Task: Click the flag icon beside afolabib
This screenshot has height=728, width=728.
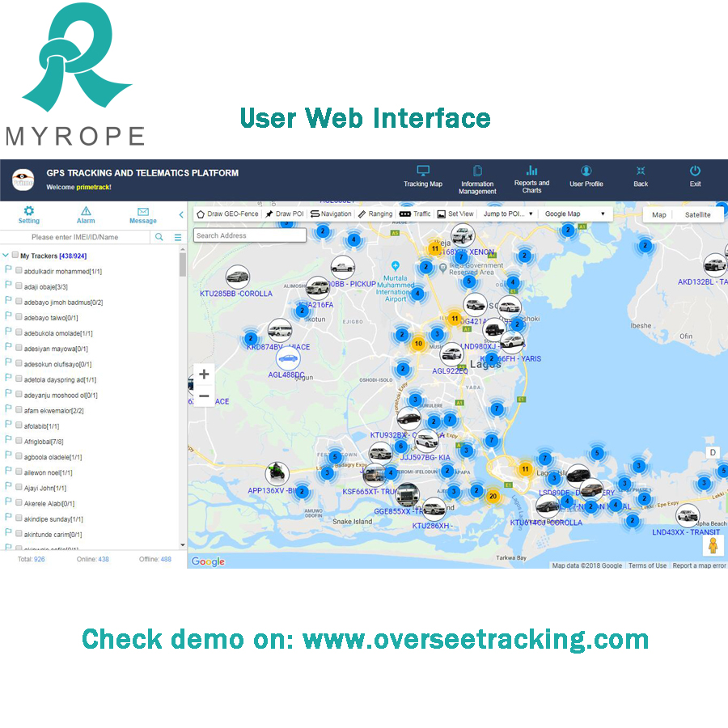Action: (x=8, y=424)
